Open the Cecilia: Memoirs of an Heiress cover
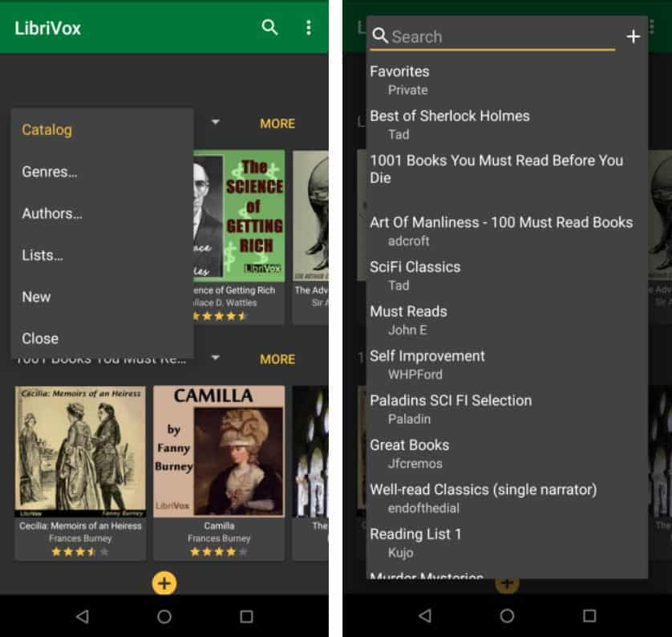The height and width of the screenshot is (637, 672). point(80,452)
